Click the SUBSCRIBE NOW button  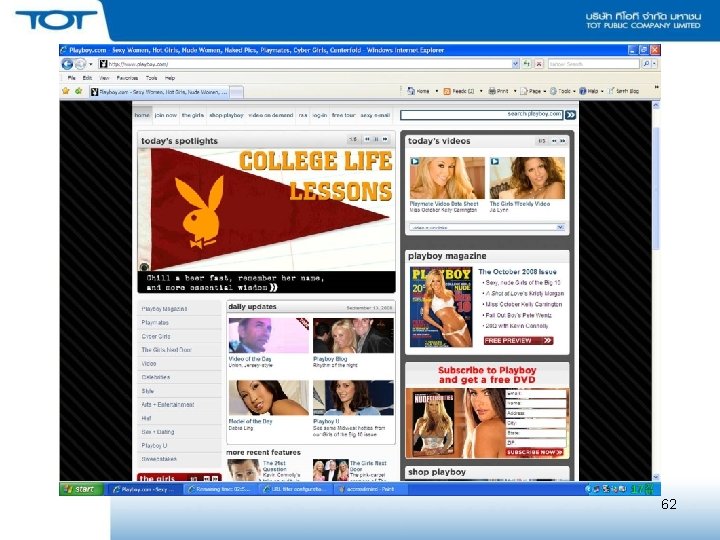pos(535,452)
